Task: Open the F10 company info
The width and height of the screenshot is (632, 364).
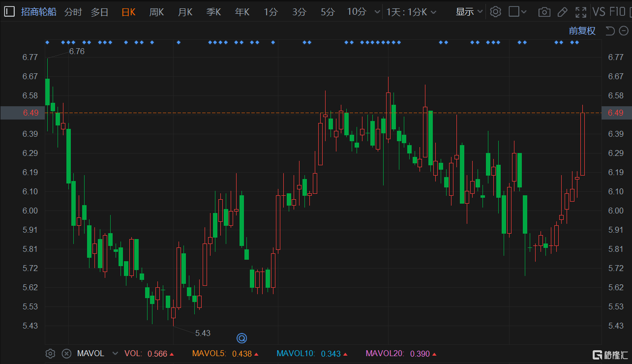Action: (617, 12)
